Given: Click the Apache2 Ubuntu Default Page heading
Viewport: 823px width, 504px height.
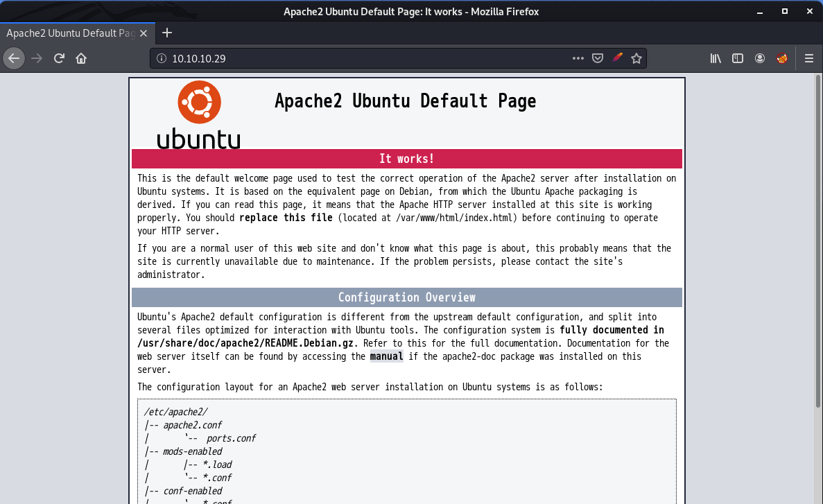Looking at the screenshot, I should 405,101.
